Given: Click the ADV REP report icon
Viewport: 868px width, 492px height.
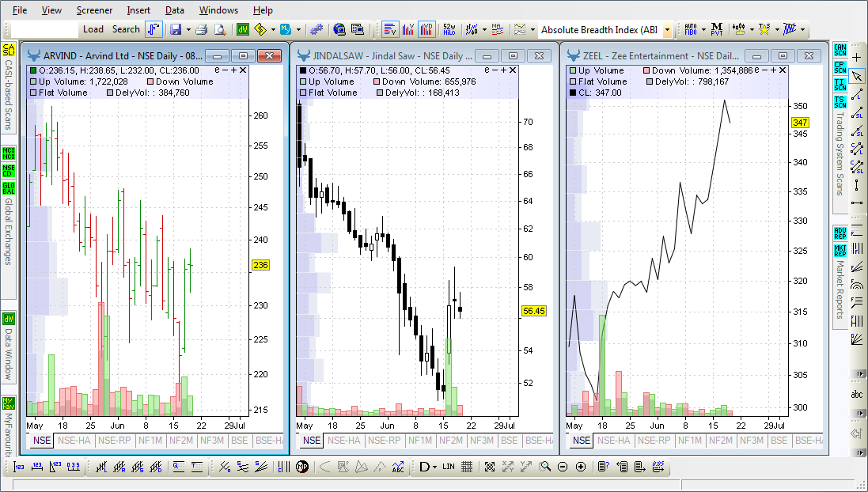Looking at the screenshot, I should pyautogui.click(x=840, y=233).
